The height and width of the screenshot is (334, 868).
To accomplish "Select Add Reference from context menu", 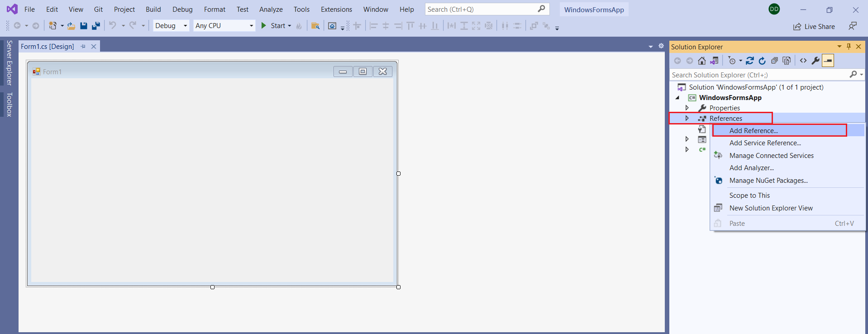I will [x=754, y=130].
